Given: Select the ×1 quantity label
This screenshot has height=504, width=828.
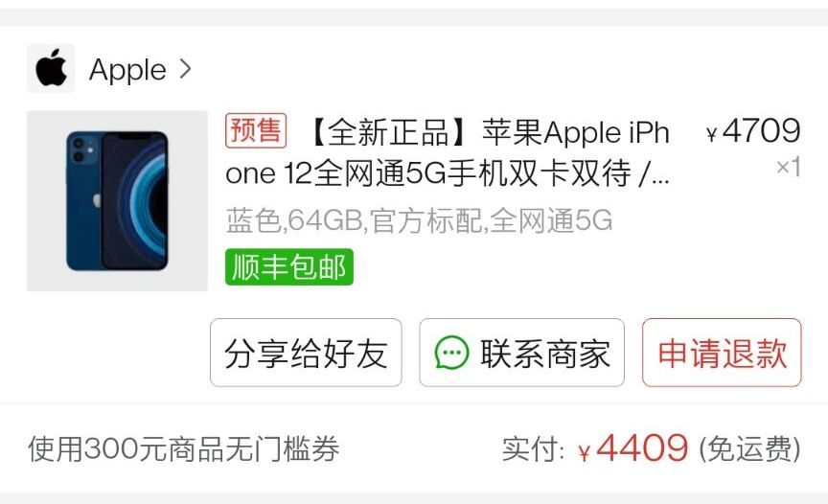Looking at the screenshot, I should click(789, 168).
